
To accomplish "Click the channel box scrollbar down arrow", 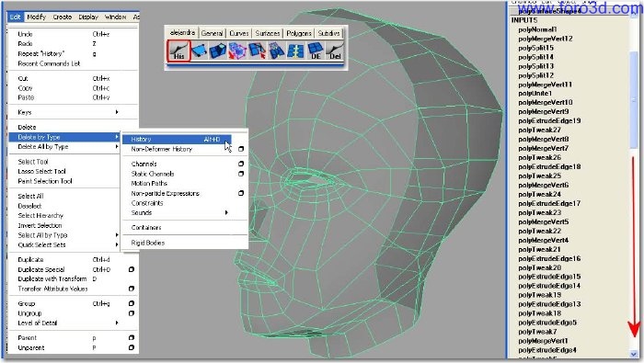I will (x=633, y=354).
